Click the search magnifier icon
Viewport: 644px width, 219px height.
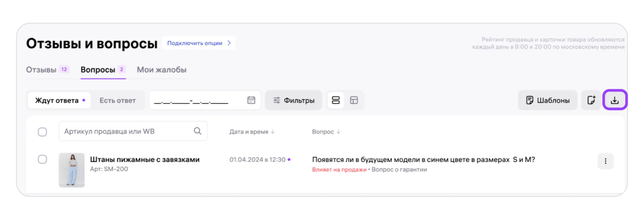[198, 131]
